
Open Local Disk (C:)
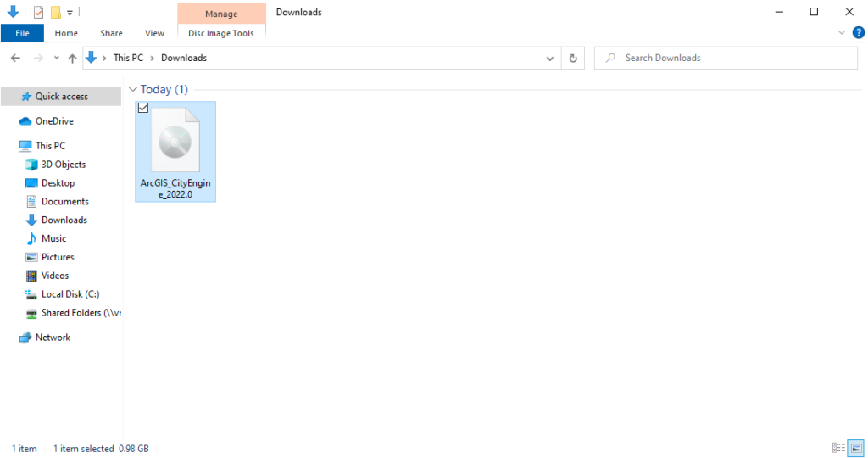(70, 294)
